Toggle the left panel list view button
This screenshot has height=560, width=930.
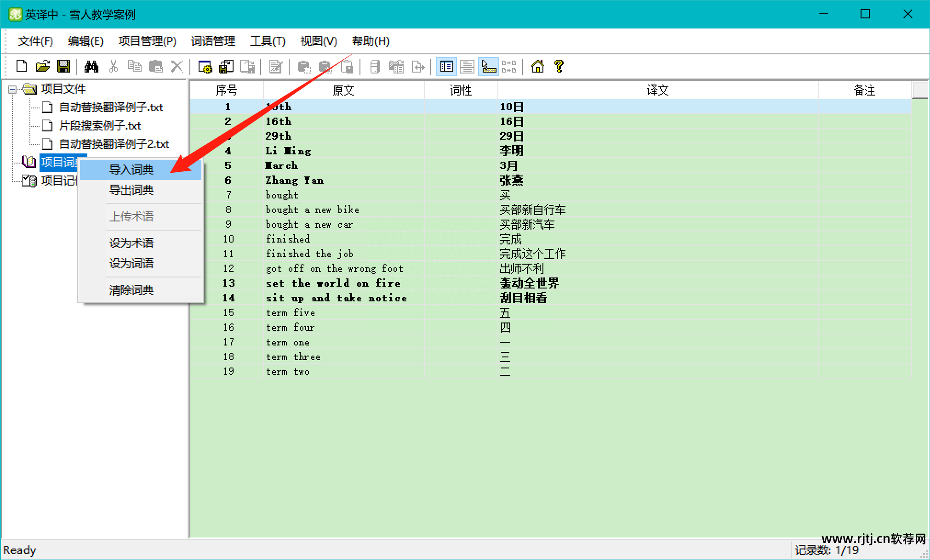(x=446, y=67)
